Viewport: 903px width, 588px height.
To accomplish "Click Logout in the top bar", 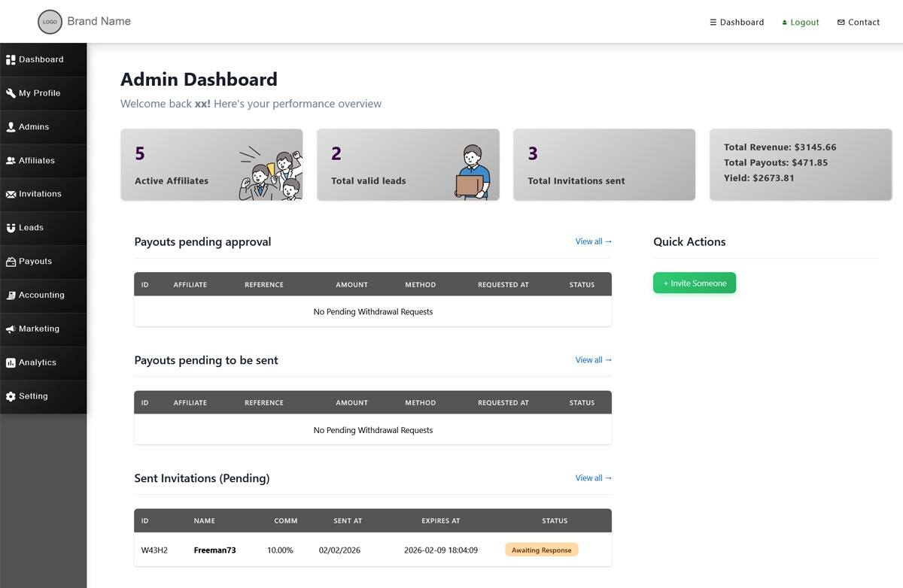I will pos(800,22).
